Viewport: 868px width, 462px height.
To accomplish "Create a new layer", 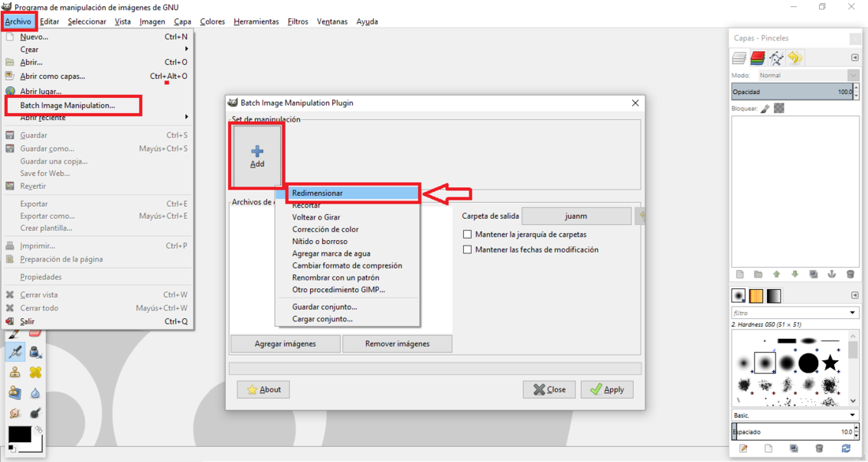I will pos(740,274).
